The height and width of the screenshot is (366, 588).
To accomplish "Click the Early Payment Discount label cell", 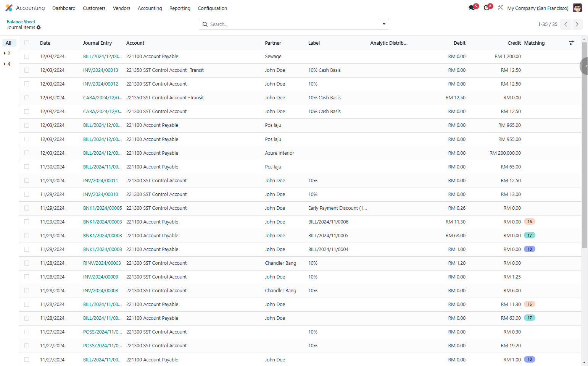I will [x=337, y=208].
